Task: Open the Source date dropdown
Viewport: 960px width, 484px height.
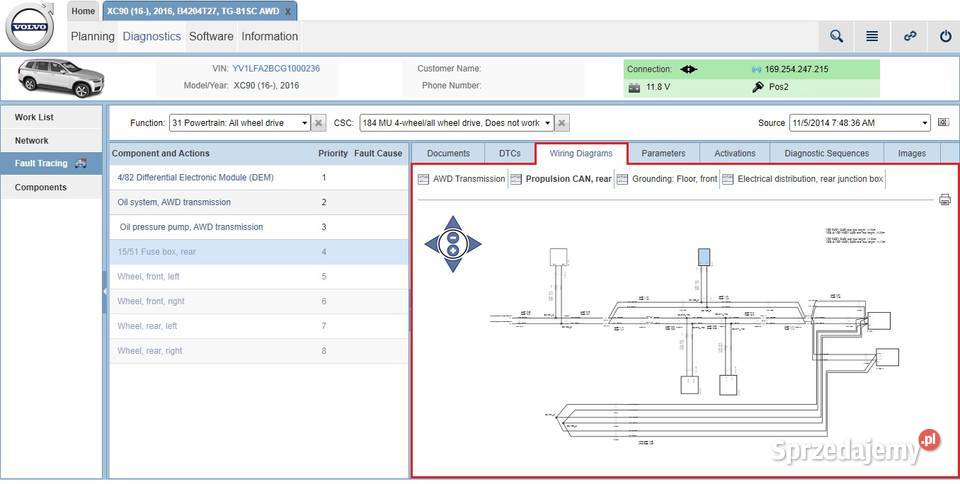Action: (x=925, y=123)
